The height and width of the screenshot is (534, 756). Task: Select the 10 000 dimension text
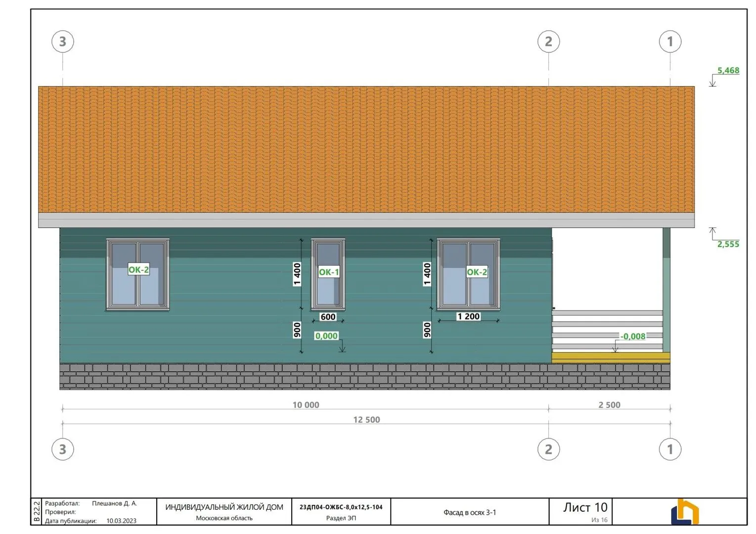point(306,405)
